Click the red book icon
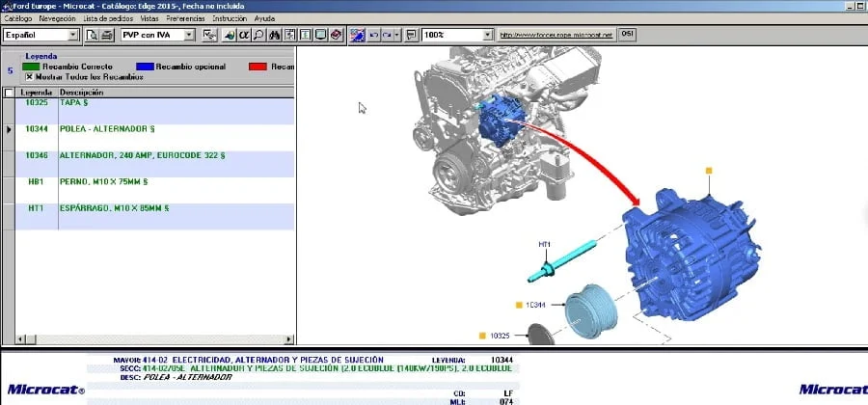The image size is (868, 405). (x=336, y=35)
